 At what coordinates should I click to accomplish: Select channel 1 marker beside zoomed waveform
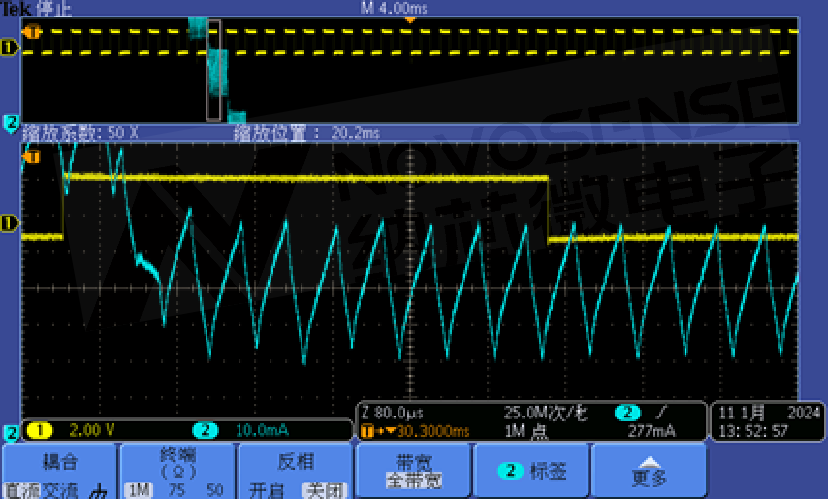click(10, 222)
